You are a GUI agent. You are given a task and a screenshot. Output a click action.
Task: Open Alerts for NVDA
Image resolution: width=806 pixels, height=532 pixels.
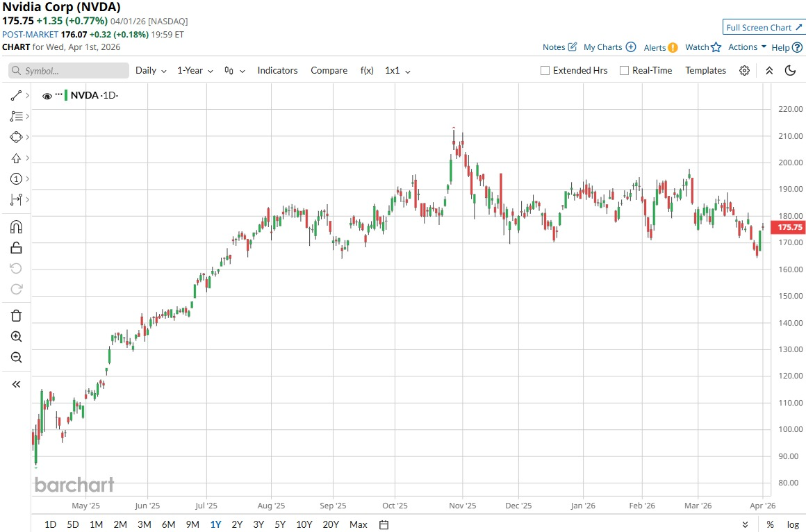tap(661, 47)
